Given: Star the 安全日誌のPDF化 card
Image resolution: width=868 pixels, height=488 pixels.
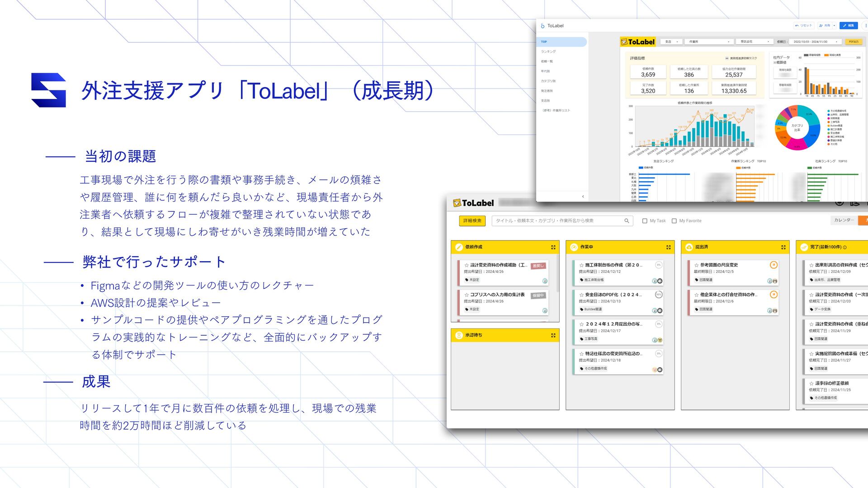Looking at the screenshot, I should point(581,295).
